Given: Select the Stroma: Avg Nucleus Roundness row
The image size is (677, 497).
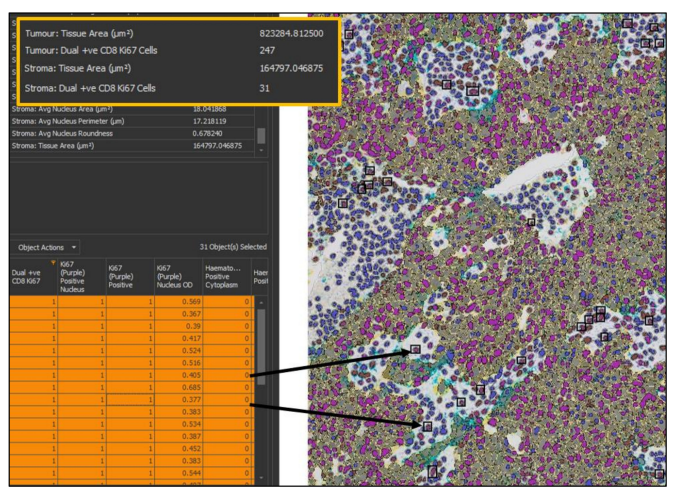Looking at the screenshot, I should pyautogui.click(x=131, y=133).
